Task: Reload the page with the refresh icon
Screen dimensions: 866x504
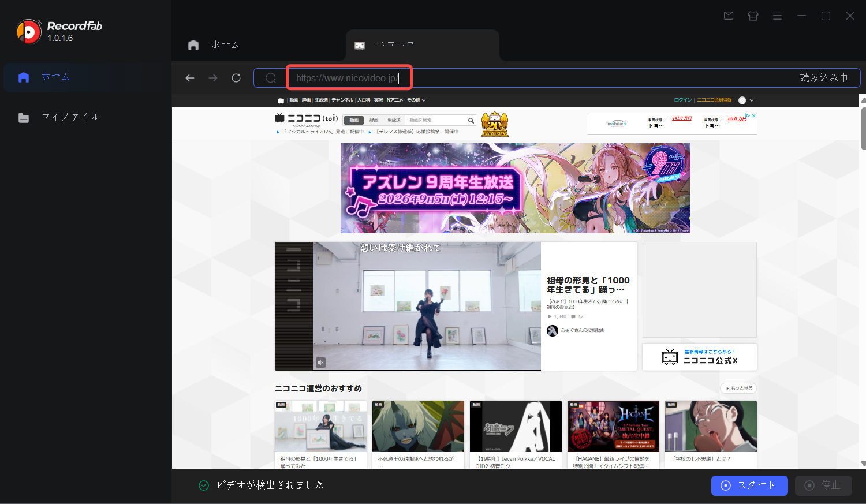Action: pos(236,78)
